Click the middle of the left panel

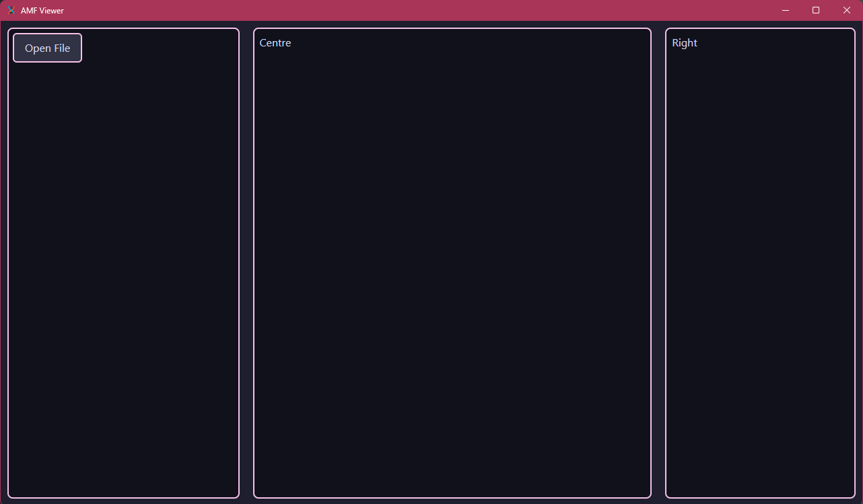pyautogui.click(x=123, y=262)
